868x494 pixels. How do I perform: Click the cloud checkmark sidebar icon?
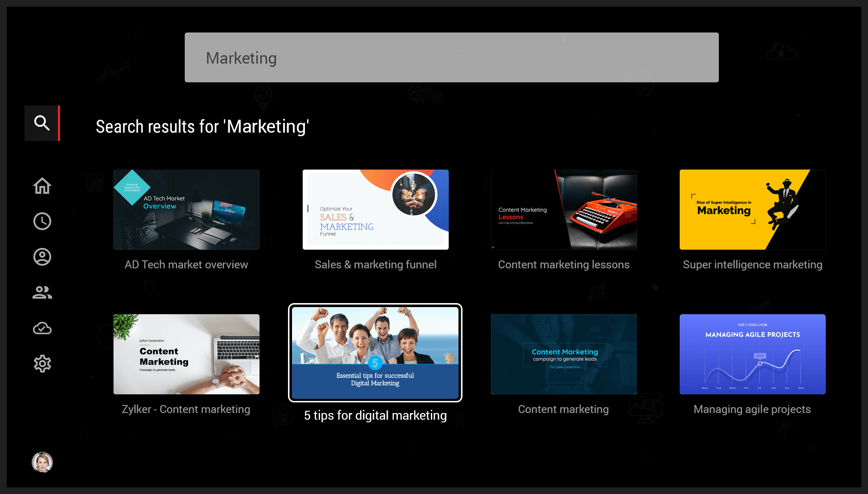(x=42, y=328)
